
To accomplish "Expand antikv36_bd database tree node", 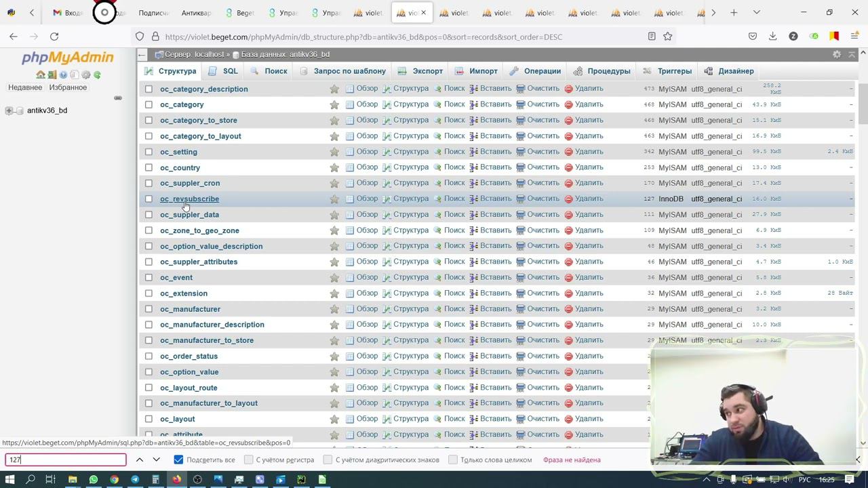I will (x=9, y=110).
